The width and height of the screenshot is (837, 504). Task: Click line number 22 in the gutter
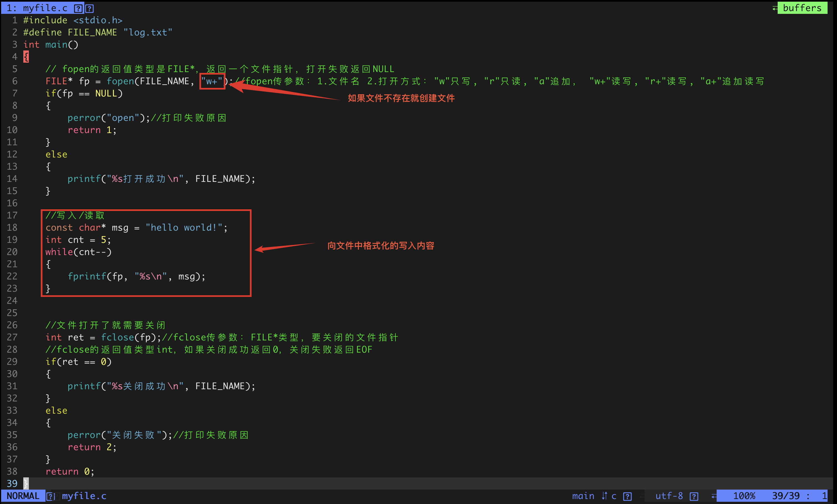point(12,276)
